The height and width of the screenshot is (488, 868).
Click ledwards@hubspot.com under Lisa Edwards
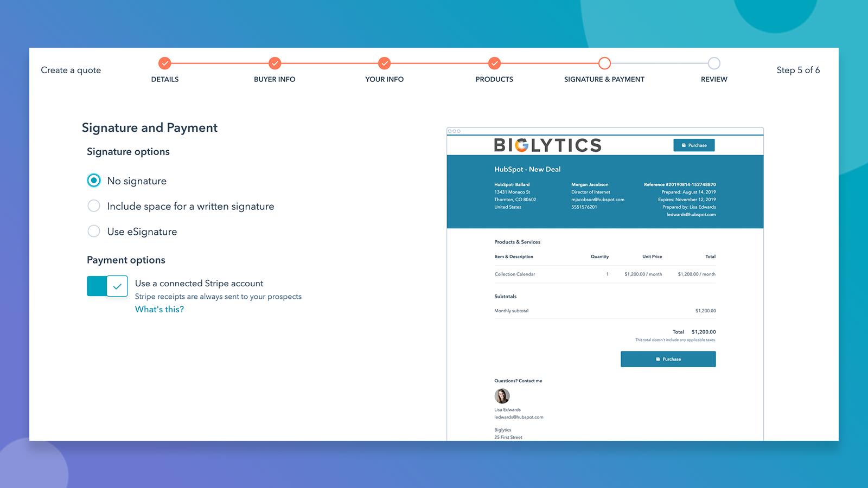click(x=519, y=417)
